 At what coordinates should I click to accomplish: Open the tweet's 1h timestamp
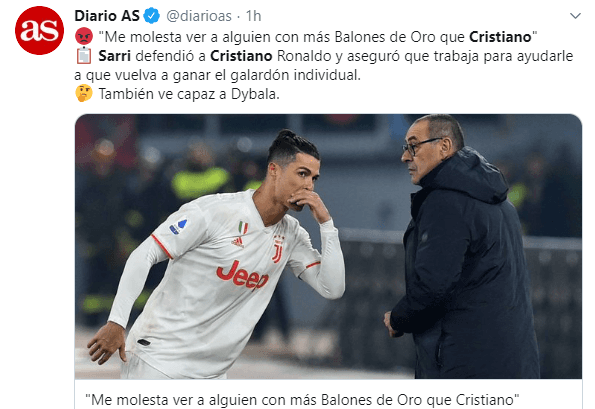click(x=253, y=16)
